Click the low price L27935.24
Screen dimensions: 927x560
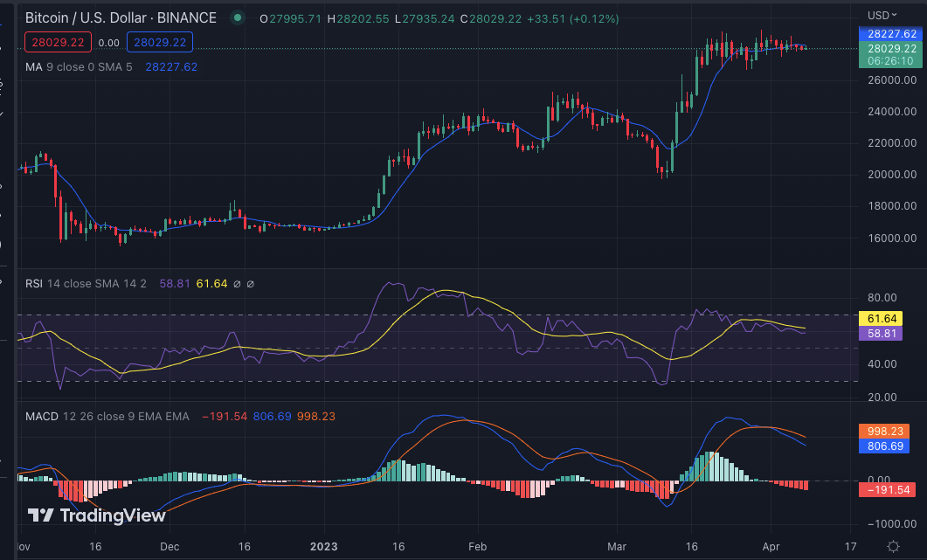click(425, 19)
